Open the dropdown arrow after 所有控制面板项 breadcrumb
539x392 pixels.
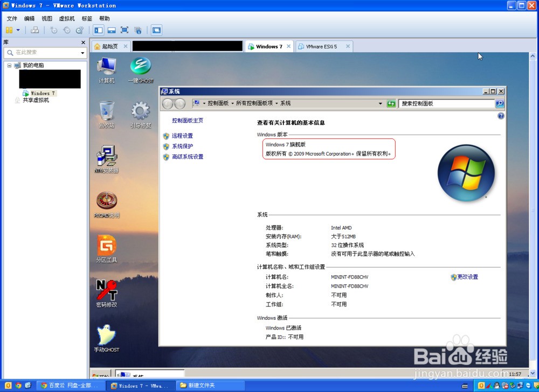[277, 103]
